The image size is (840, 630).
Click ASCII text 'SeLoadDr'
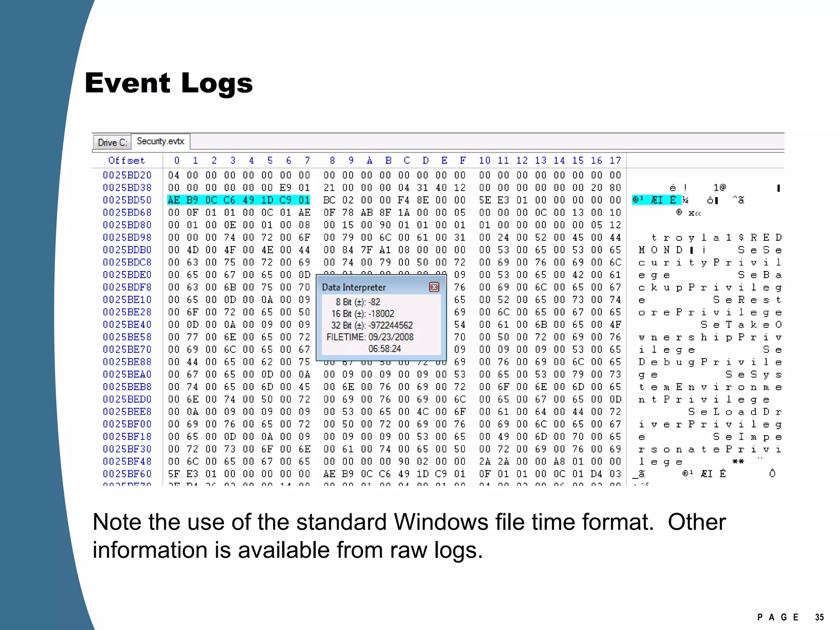pos(735,412)
